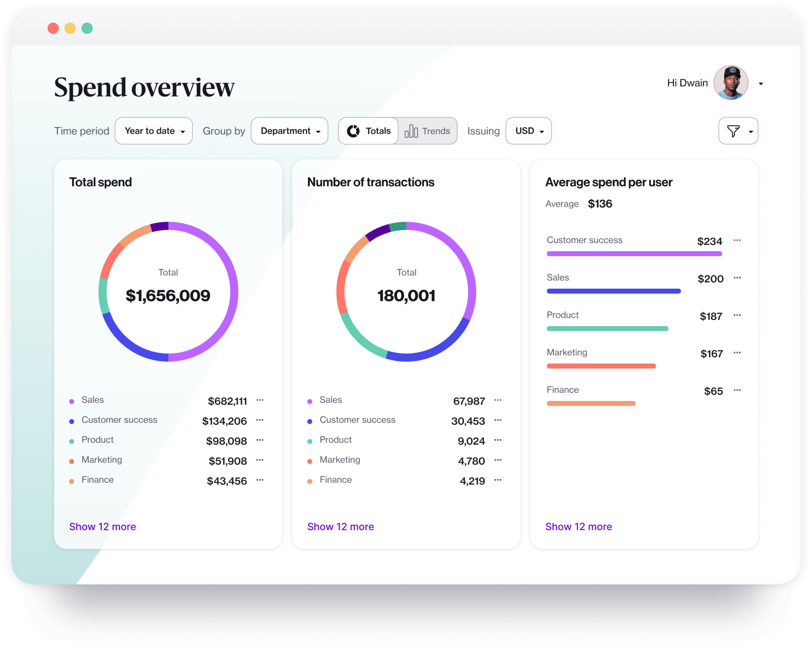
Task: Click the $136 average value
Action: (600, 204)
